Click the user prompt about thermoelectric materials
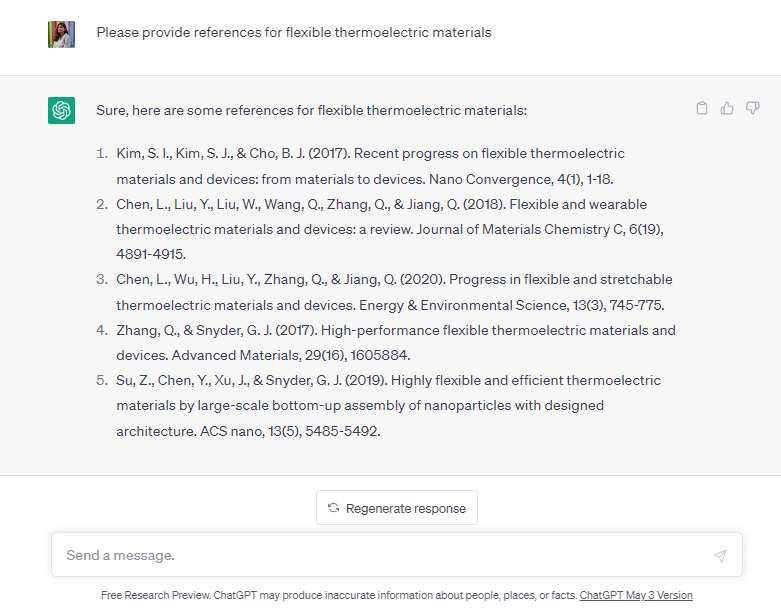 pos(294,32)
